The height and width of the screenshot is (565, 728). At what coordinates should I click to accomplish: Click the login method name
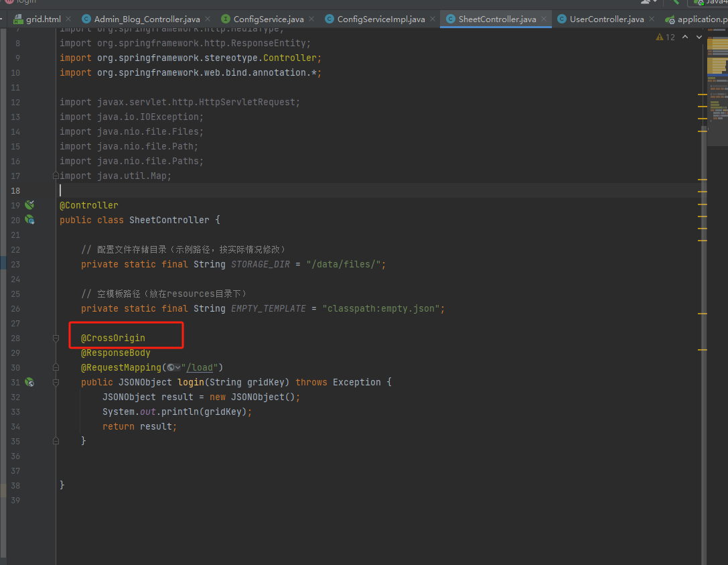(x=191, y=383)
